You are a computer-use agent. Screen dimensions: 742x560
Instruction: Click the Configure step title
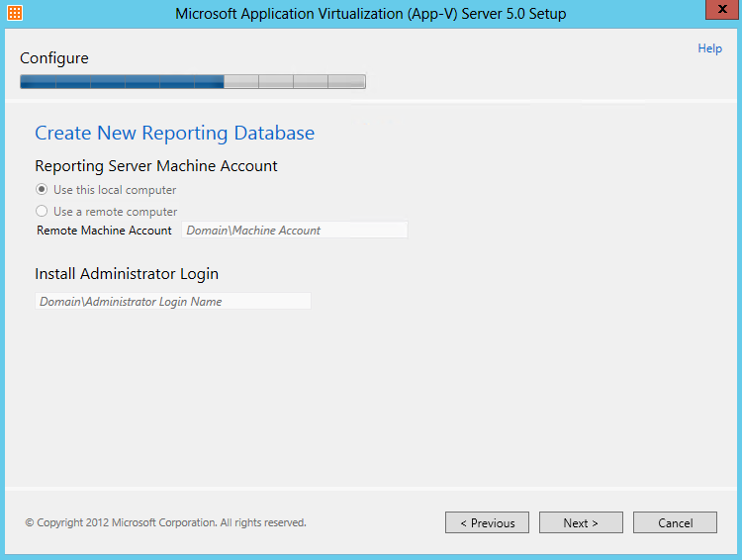[x=54, y=58]
